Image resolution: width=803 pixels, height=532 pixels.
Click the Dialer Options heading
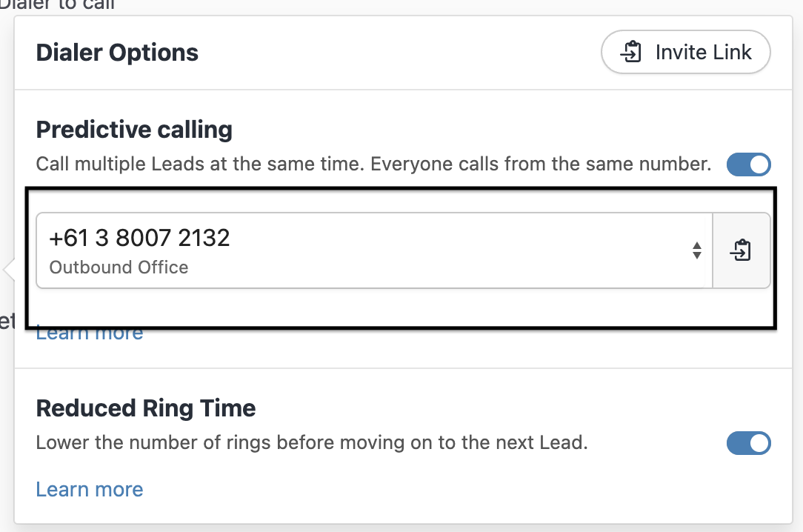116,52
